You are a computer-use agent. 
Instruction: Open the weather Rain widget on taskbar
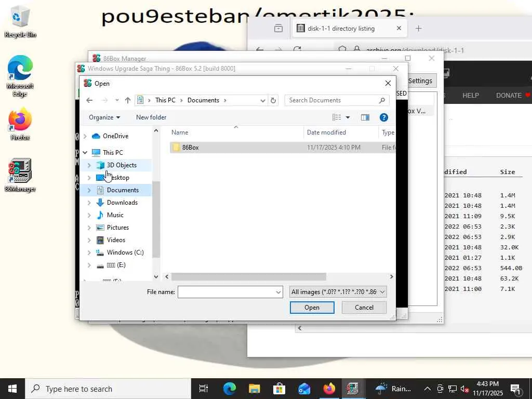pos(393,389)
